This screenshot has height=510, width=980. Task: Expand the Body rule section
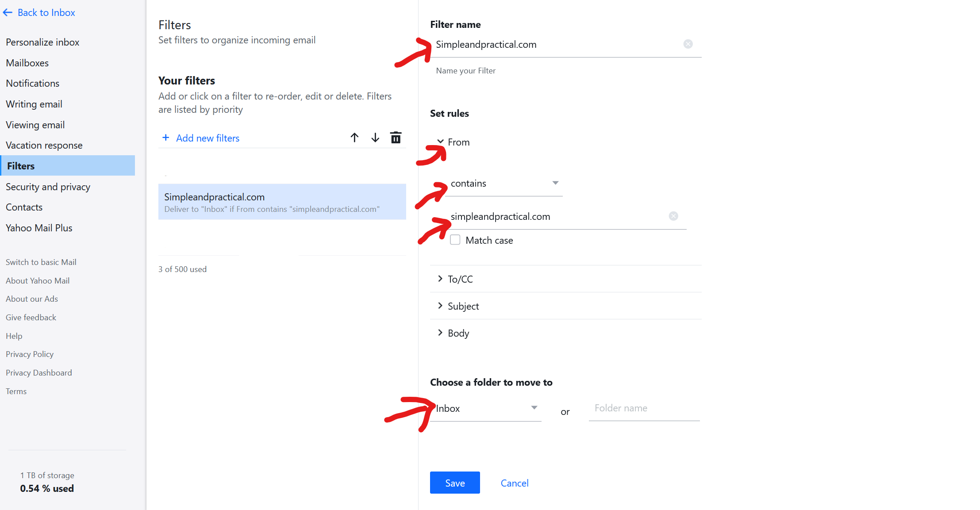pyautogui.click(x=441, y=333)
